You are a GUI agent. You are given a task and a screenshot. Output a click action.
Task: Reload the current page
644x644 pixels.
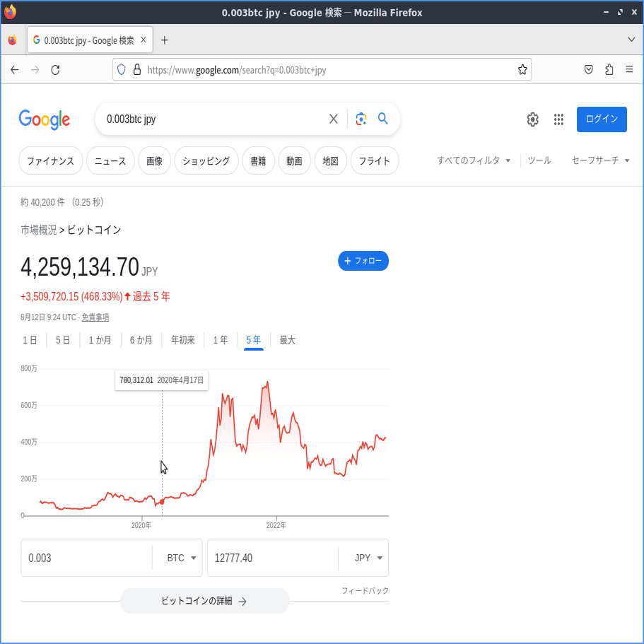55,70
